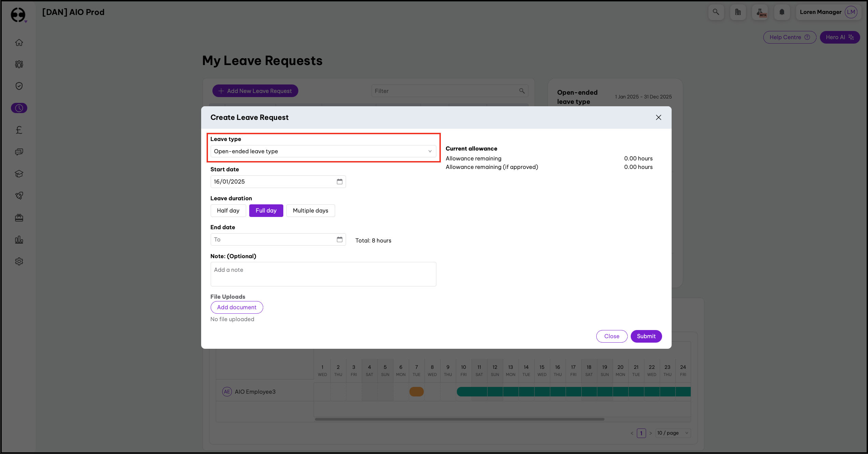Screen dimensions: 868x454
Task: Select Half day leave duration
Action: (228, 210)
